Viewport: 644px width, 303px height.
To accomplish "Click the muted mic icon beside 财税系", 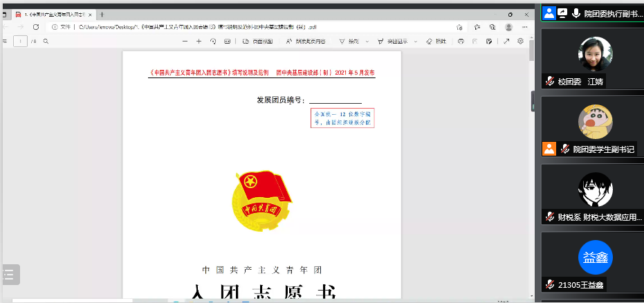I will (549, 217).
